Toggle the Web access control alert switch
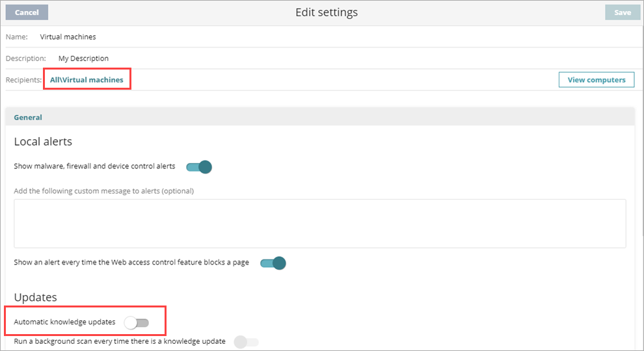The width and height of the screenshot is (644, 351). pos(273,263)
